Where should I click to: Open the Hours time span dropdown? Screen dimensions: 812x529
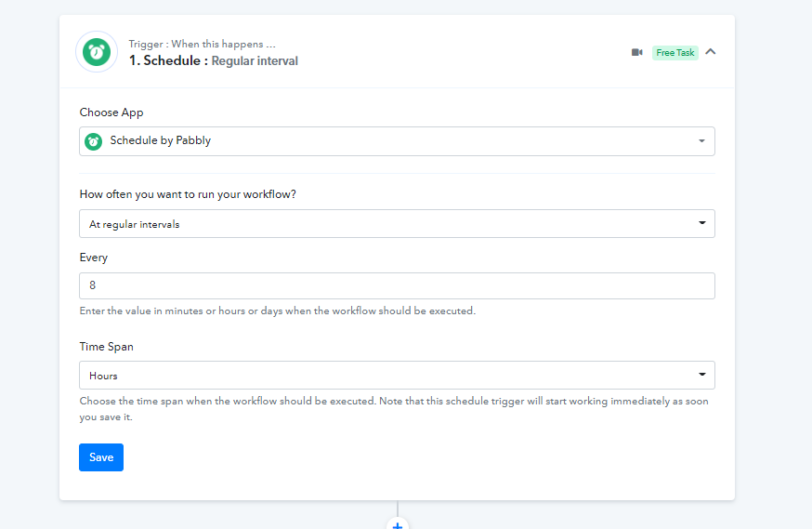pos(397,376)
